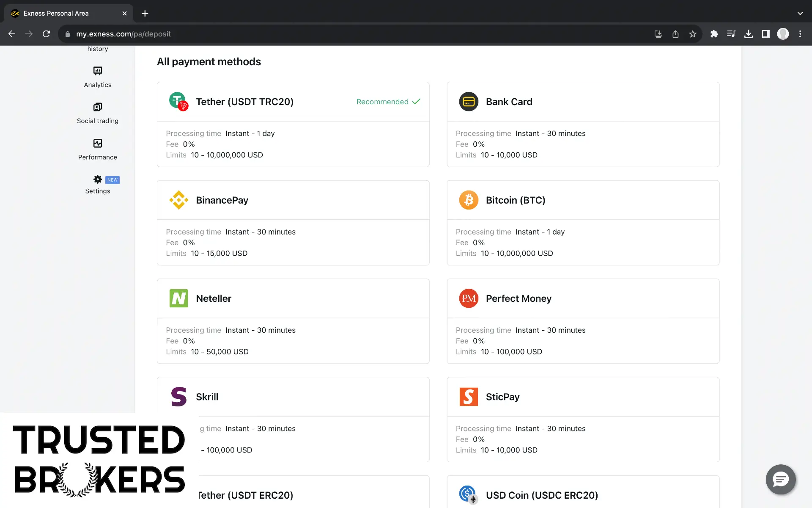Viewport: 812px width, 508px height.
Task: Choose Bank Card payment method
Action: pyautogui.click(x=583, y=124)
